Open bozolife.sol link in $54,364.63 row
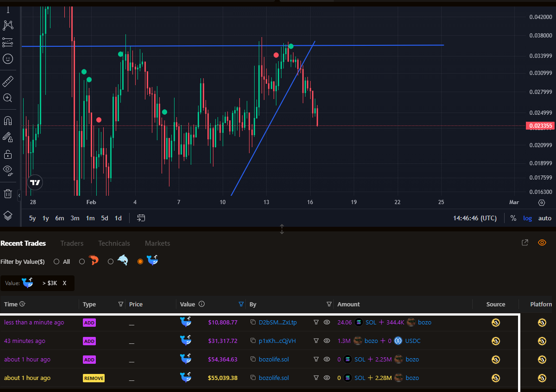 point(274,360)
